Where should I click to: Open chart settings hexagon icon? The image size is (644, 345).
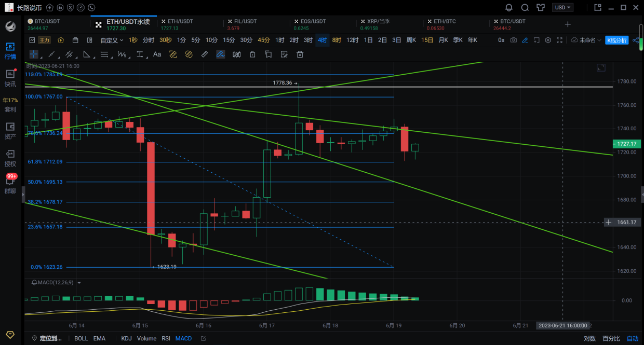coord(548,40)
